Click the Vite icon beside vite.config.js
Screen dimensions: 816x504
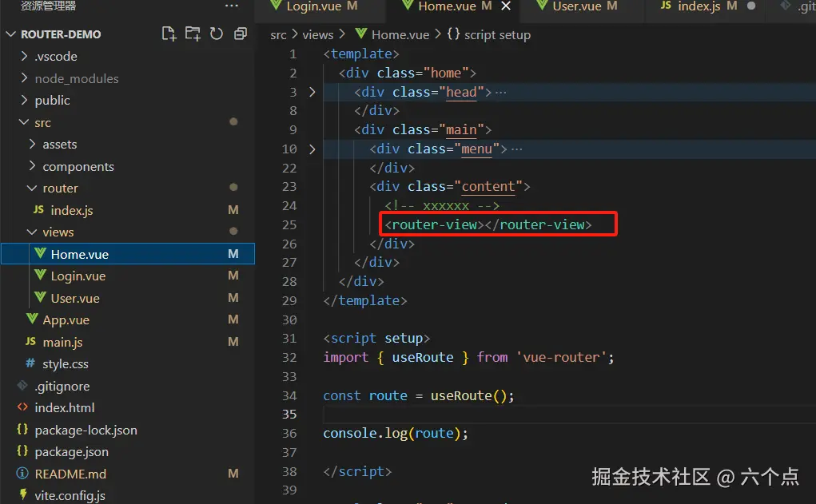coord(23,494)
